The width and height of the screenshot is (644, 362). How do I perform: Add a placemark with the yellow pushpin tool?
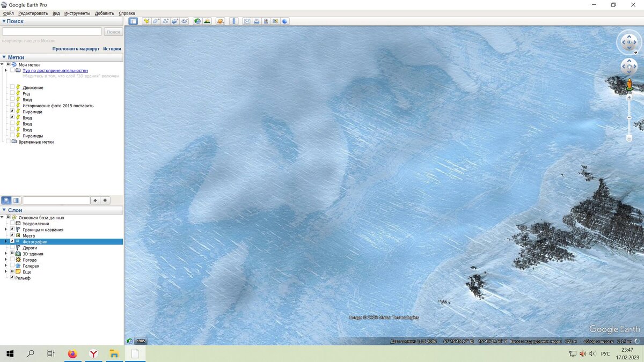(x=147, y=21)
